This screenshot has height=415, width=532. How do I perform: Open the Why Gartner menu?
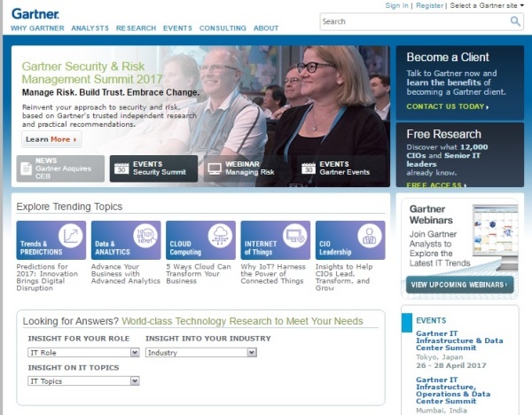click(37, 28)
